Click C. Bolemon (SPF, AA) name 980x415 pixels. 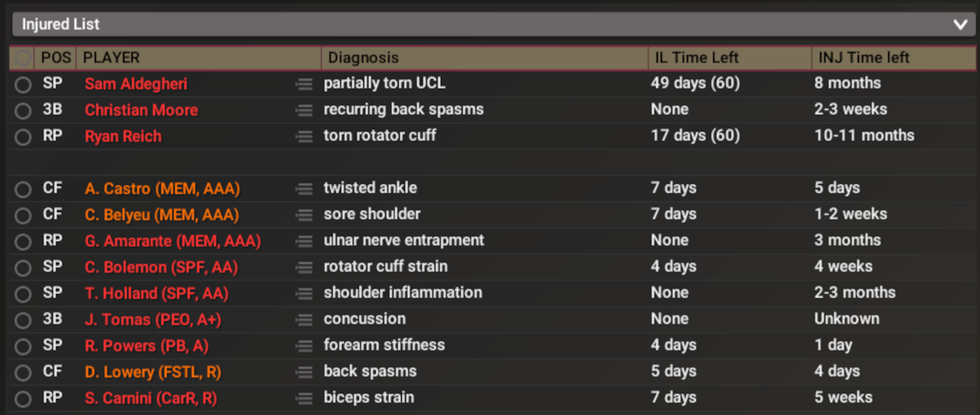(x=161, y=267)
